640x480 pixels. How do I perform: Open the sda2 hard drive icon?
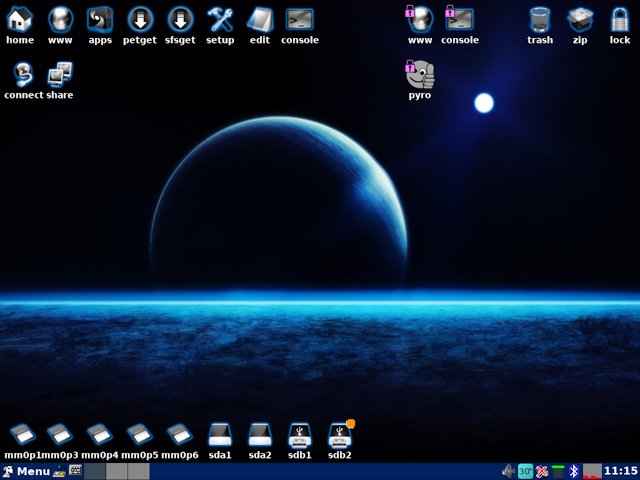click(260, 435)
